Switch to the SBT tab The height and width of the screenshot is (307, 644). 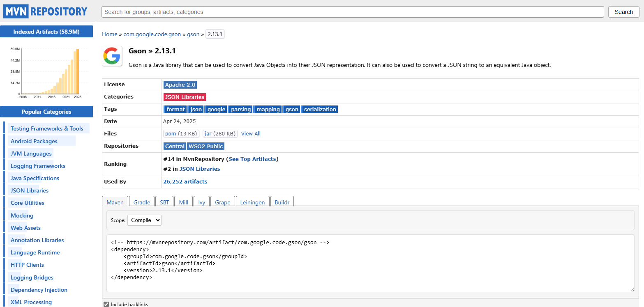pos(164,202)
